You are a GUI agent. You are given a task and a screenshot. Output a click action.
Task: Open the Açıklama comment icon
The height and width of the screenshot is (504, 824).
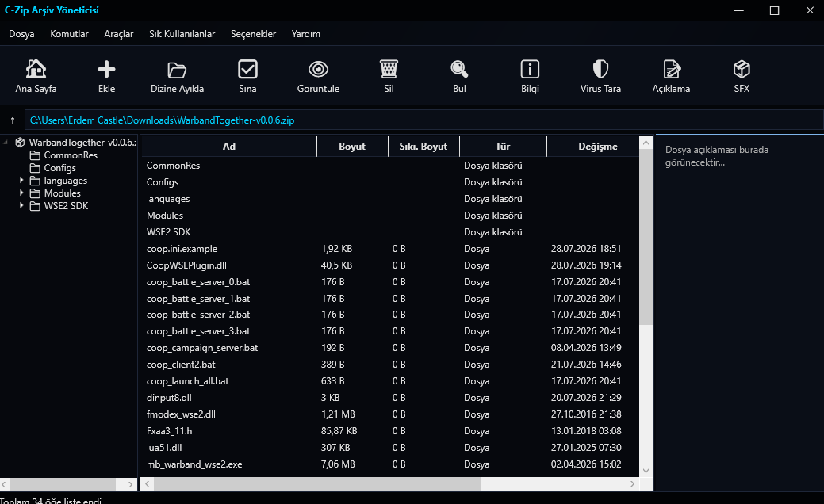point(672,69)
